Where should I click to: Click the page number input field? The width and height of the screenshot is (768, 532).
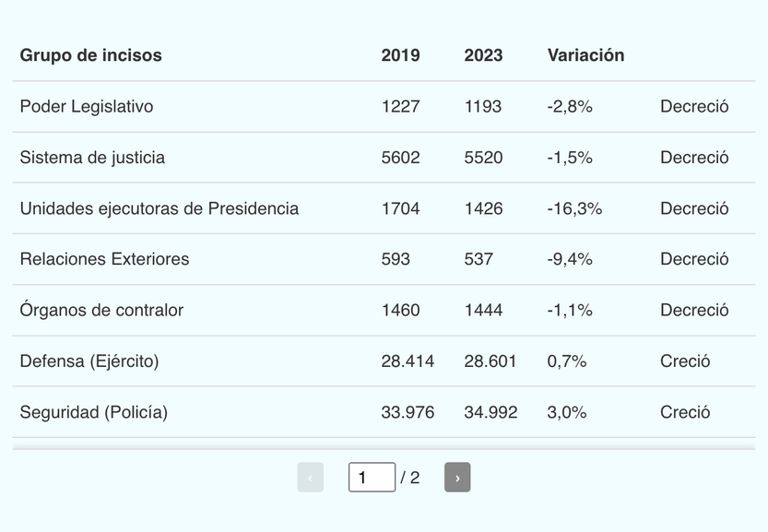tap(372, 478)
